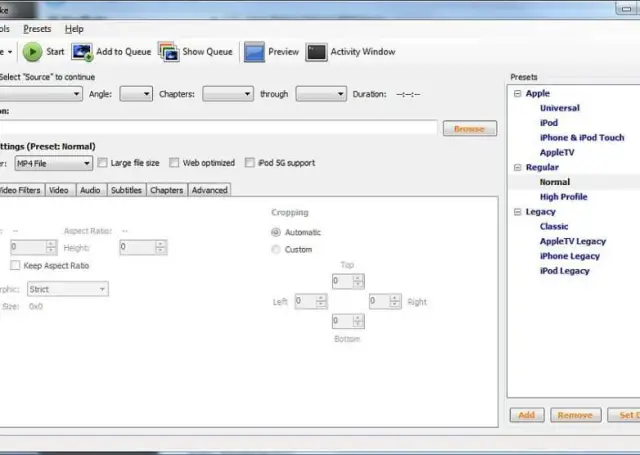This screenshot has height=455, width=640.
Task: Toggle the Web optimized checkbox
Action: pos(174,163)
